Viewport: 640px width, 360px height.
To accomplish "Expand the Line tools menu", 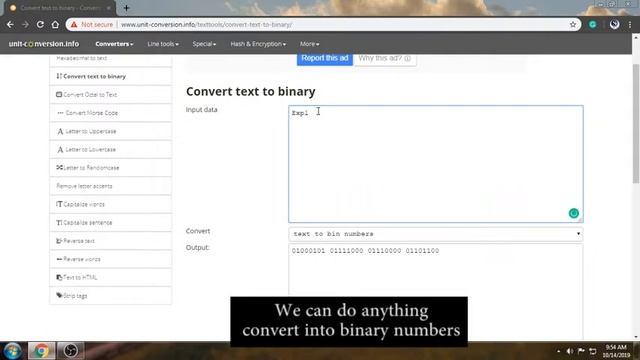I will (x=163, y=44).
